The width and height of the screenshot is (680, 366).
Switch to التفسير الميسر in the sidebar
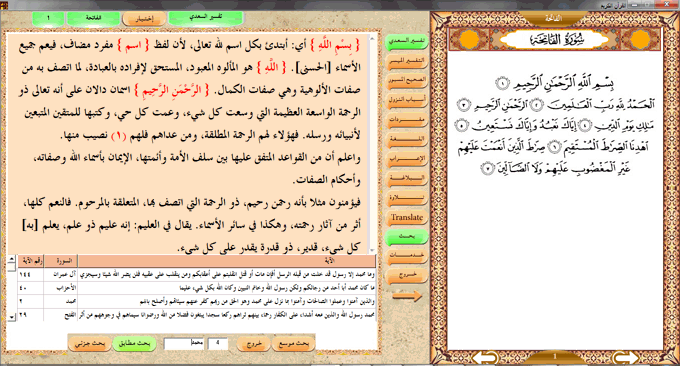[406, 61]
